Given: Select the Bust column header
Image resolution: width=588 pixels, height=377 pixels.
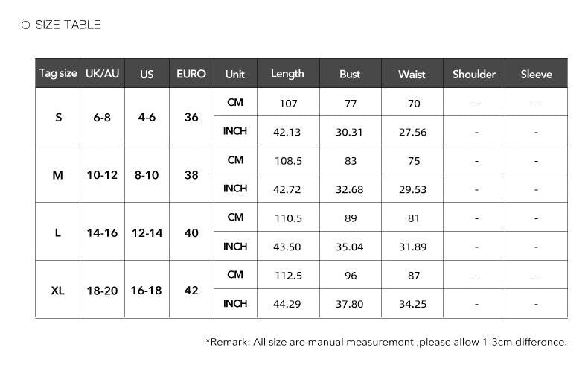Looking at the screenshot, I should tap(350, 74).
